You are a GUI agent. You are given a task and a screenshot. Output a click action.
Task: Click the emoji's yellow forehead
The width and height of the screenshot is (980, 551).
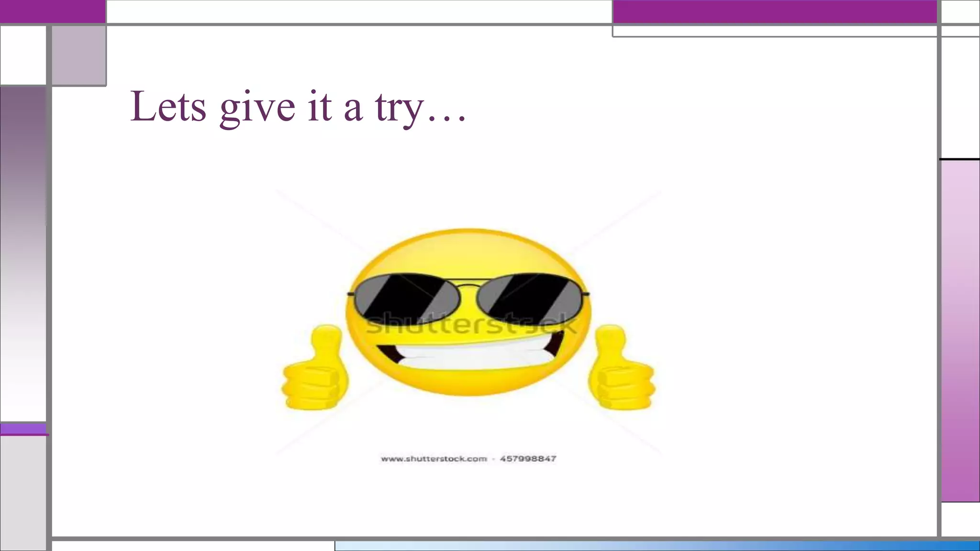pos(468,253)
